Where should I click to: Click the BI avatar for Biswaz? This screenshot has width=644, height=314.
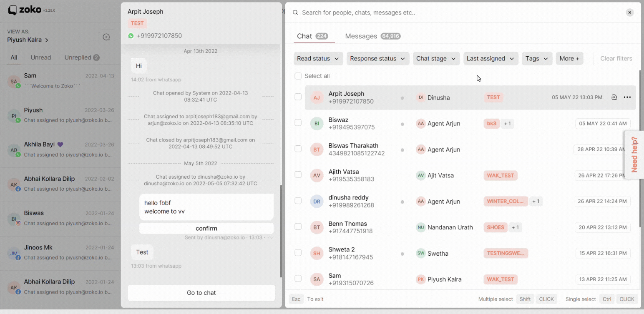(317, 124)
